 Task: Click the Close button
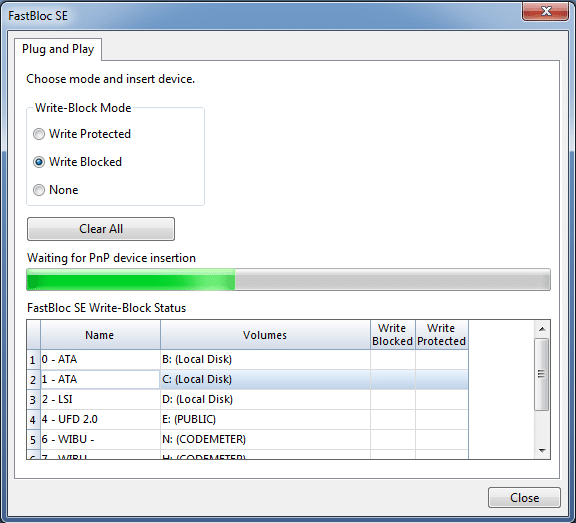[x=524, y=498]
